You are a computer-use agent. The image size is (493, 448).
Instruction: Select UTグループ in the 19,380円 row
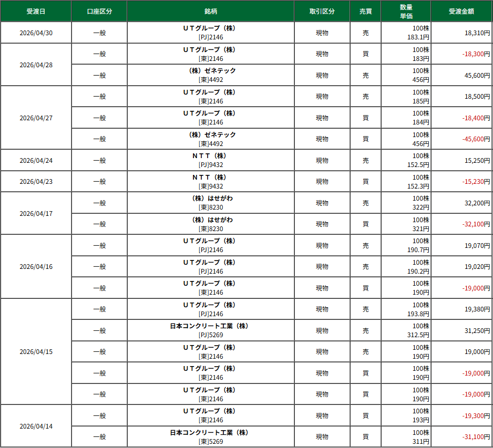coord(211,309)
